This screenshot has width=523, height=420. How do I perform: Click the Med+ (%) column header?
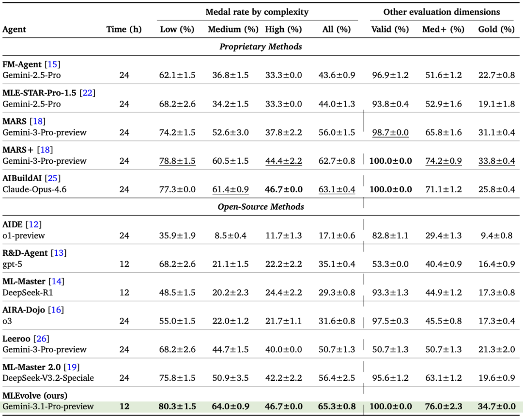pyautogui.click(x=443, y=30)
